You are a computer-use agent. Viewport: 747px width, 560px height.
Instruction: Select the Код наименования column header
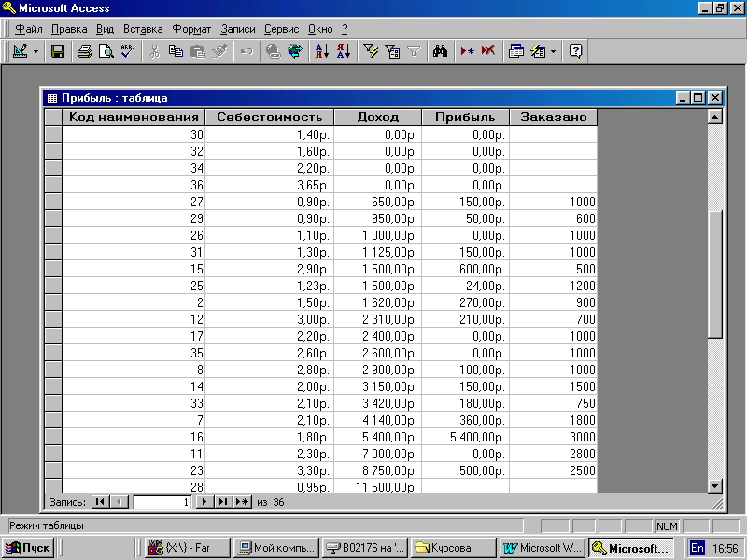(x=134, y=118)
